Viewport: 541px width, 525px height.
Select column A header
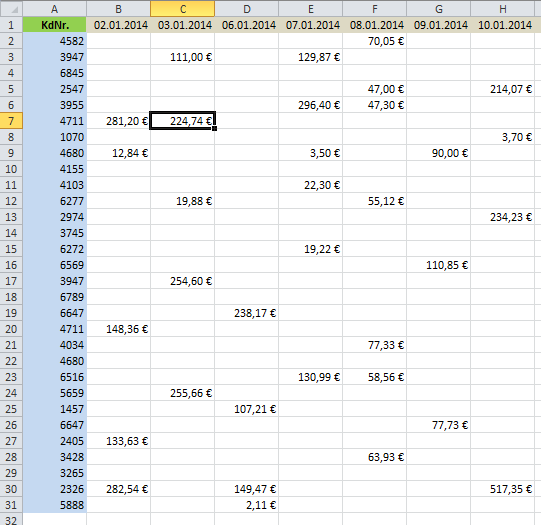(x=55, y=9)
